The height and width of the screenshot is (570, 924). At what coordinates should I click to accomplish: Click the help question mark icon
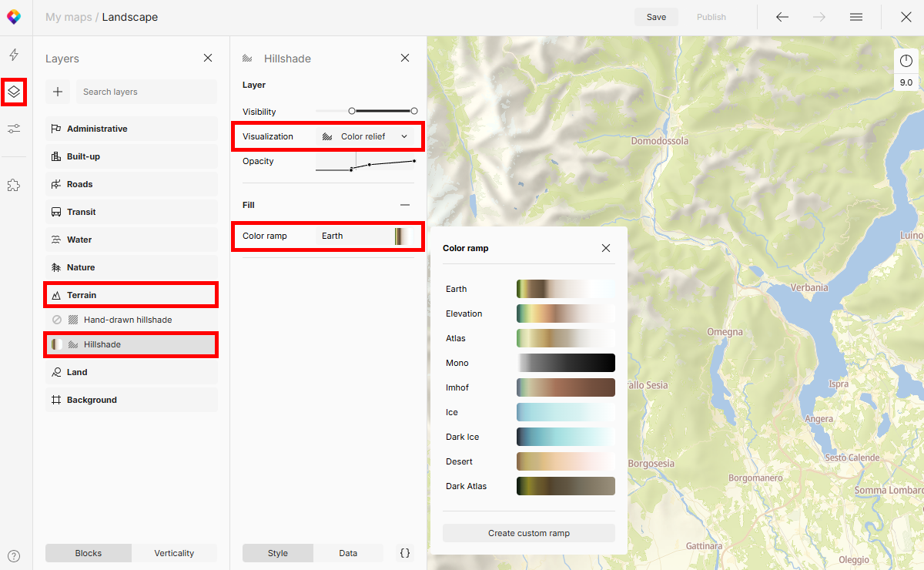tap(14, 555)
